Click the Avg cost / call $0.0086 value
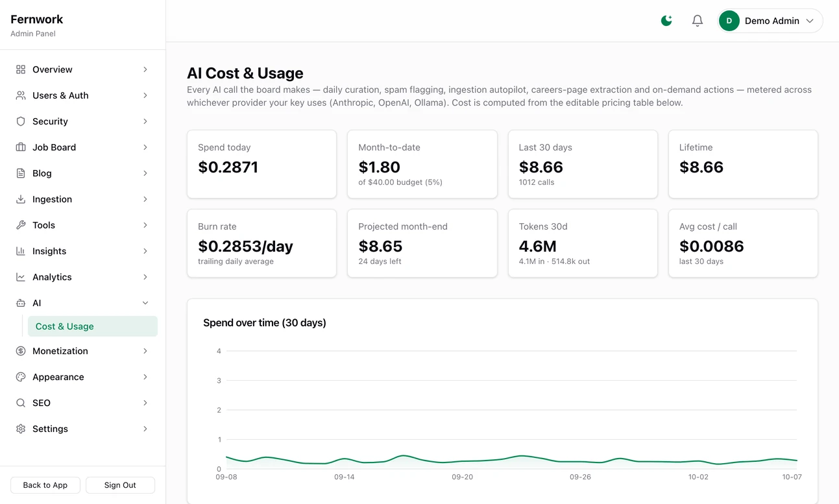 click(x=712, y=246)
